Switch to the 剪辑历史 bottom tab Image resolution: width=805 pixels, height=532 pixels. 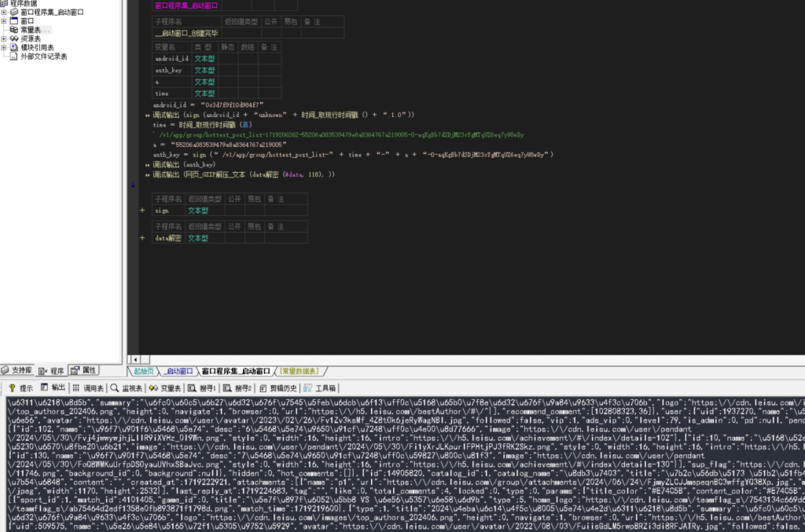pos(278,388)
